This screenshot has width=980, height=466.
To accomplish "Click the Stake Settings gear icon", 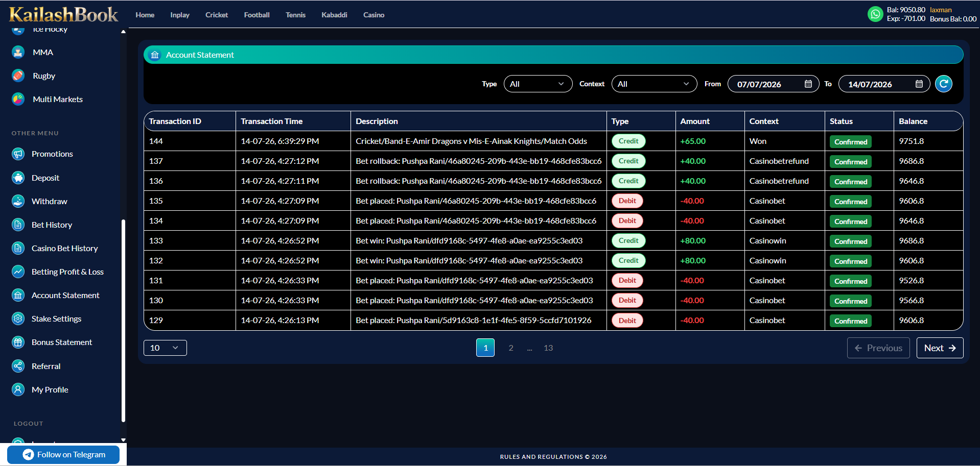I will coord(18,318).
